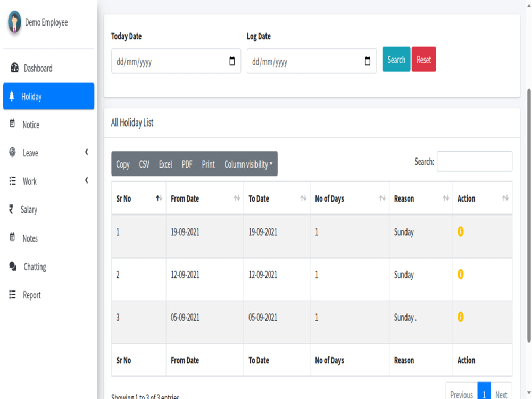Click the Leave fingerprint icon
This screenshot has height=399, width=532.
tap(13, 153)
